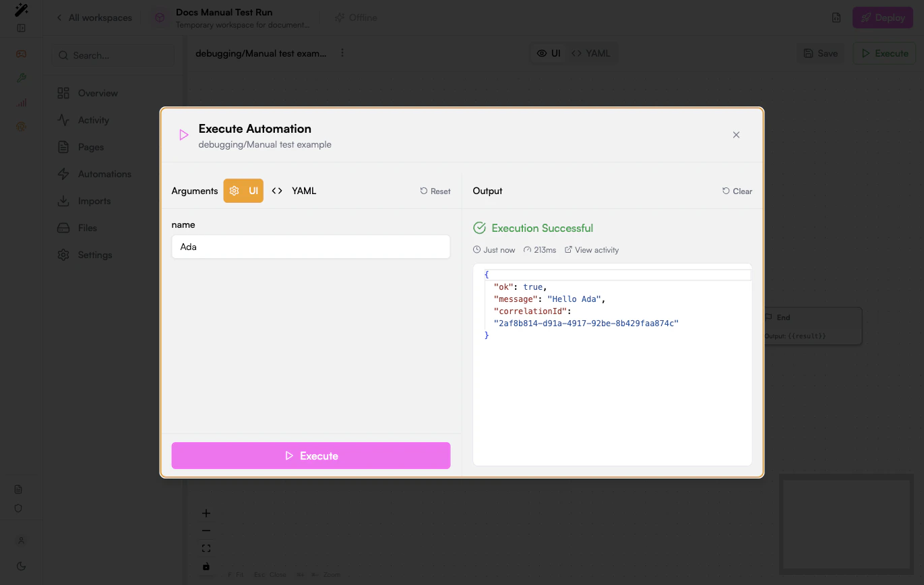
Task: Zoom in on canvas with plus icon
Action: (x=206, y=514)
